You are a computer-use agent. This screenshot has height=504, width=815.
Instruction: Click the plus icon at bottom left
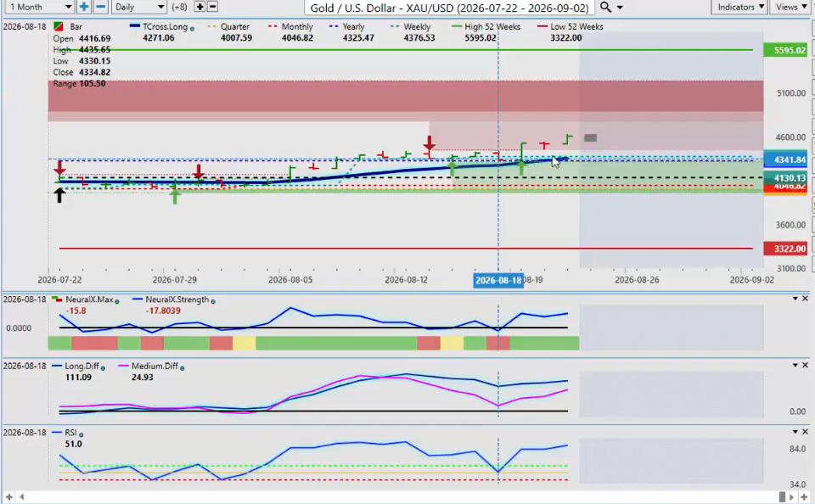point(8,497)
